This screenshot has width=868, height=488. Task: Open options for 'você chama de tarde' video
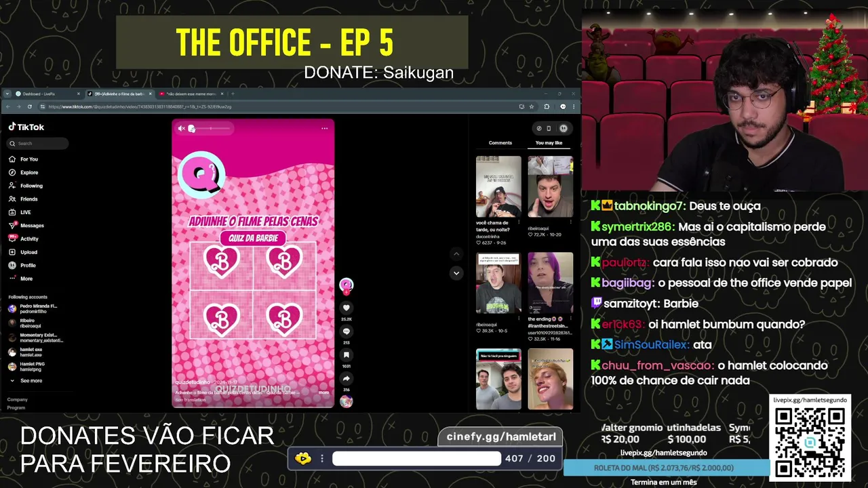point(519,222)
